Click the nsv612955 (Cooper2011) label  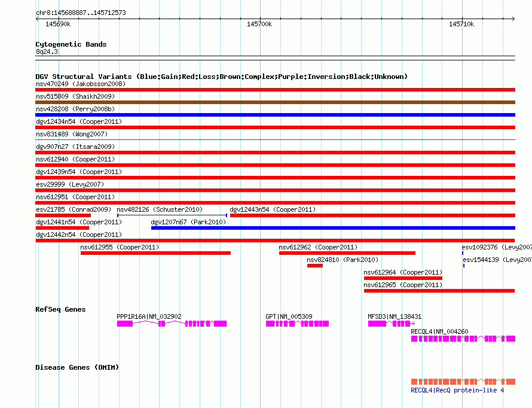[x=120, y=247]
